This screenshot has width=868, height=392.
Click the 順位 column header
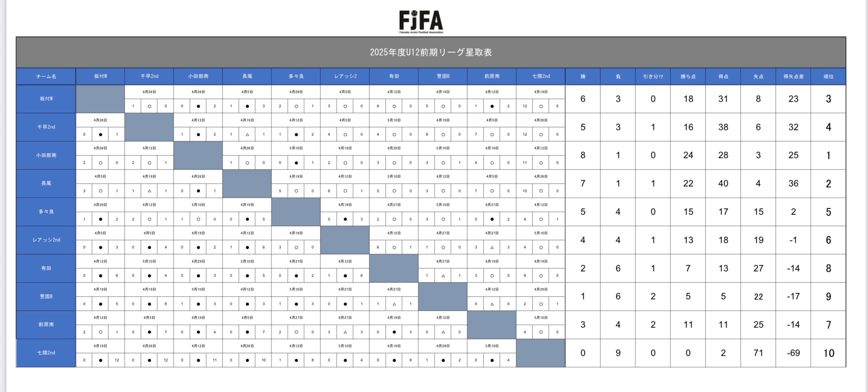[x=828, y=77]
